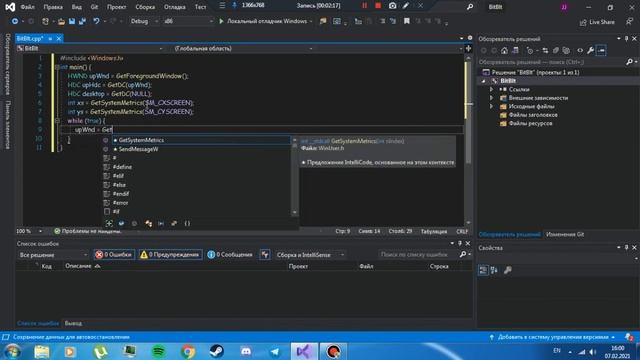Start Локальный отладчик Windows
640x360 pixels.
(x=263, y=21)
